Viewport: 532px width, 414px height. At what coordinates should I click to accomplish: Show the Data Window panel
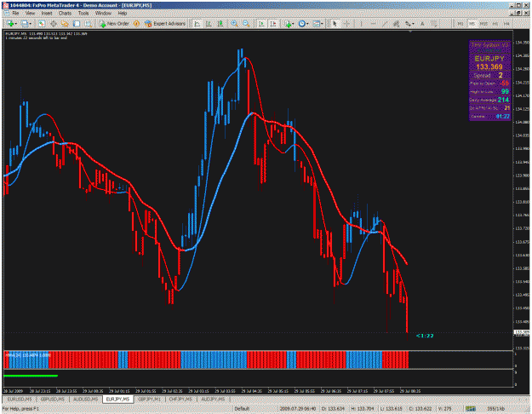click(54, 24)
